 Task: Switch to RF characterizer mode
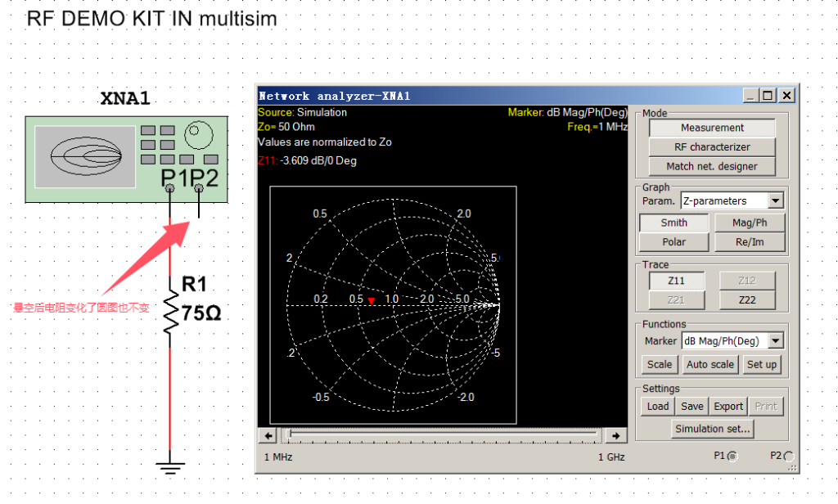[x=712, y=147]
